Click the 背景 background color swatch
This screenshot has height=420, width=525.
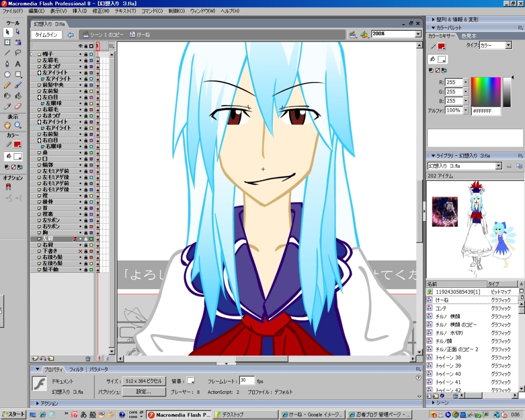191,381
